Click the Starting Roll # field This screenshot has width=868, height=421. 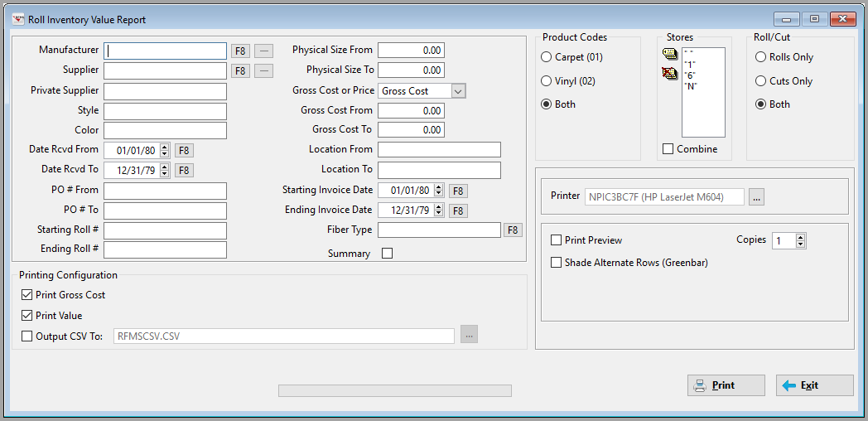tap(165, 230)
